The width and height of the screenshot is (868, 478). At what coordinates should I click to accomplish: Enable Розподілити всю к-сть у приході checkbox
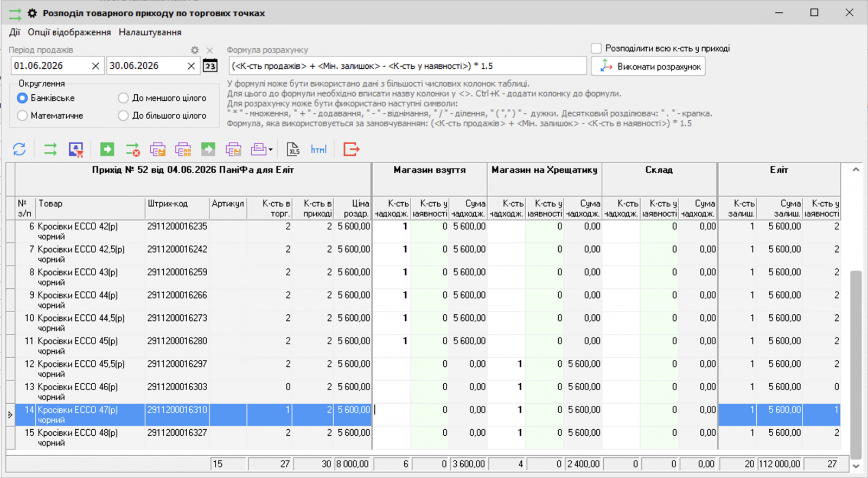click(596, 48)
